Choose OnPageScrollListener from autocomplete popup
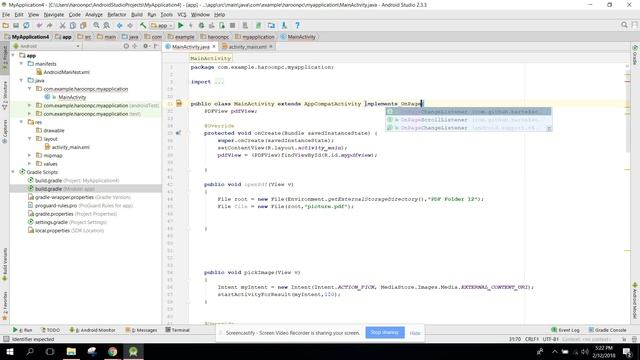Viewport: 640px width, 360px height. pos(469,120)
